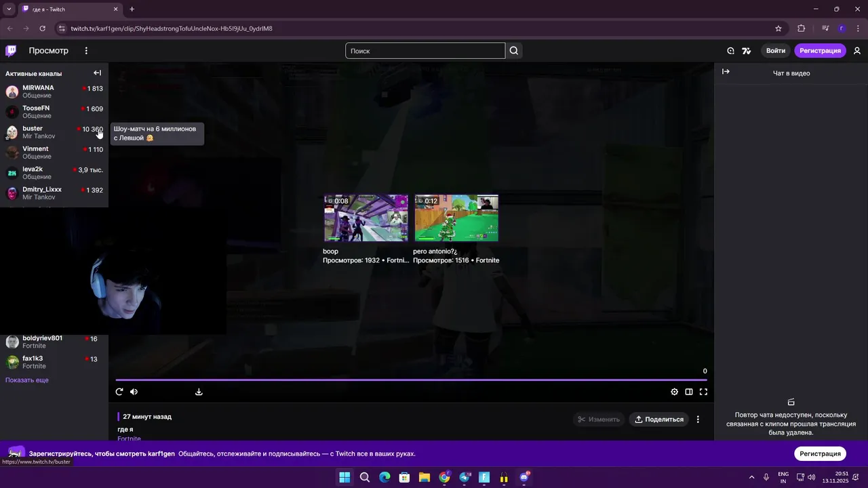Open the leva2k channel
The image size is (868, 488).
(x=54, y=173)
